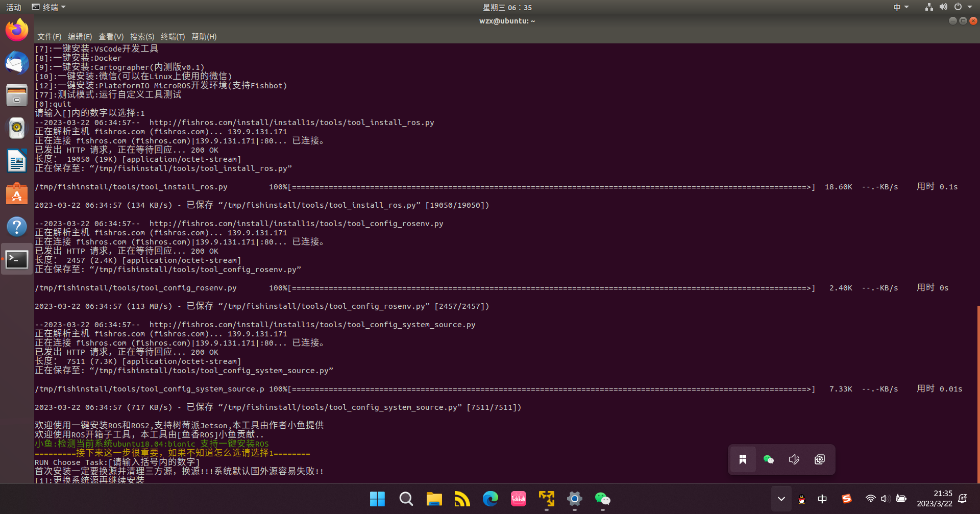Click line '[8]:一键安装:Docker'
Image resolution: width=980 pixels, height=514 pixels.
point(78,58)
